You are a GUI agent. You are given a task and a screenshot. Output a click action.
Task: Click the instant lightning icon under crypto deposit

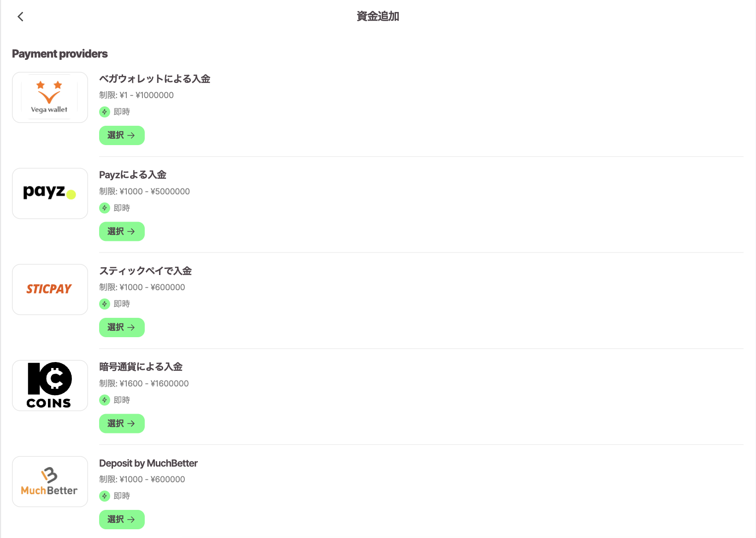point(105,400)
